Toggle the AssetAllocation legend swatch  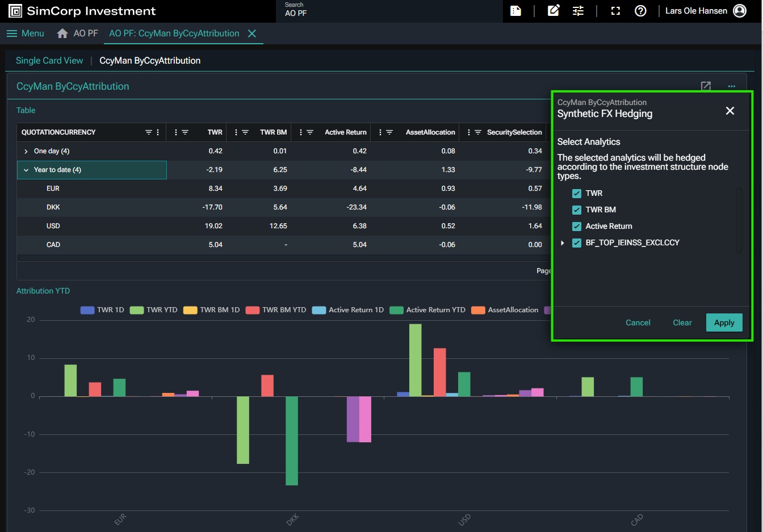point(478,310)
